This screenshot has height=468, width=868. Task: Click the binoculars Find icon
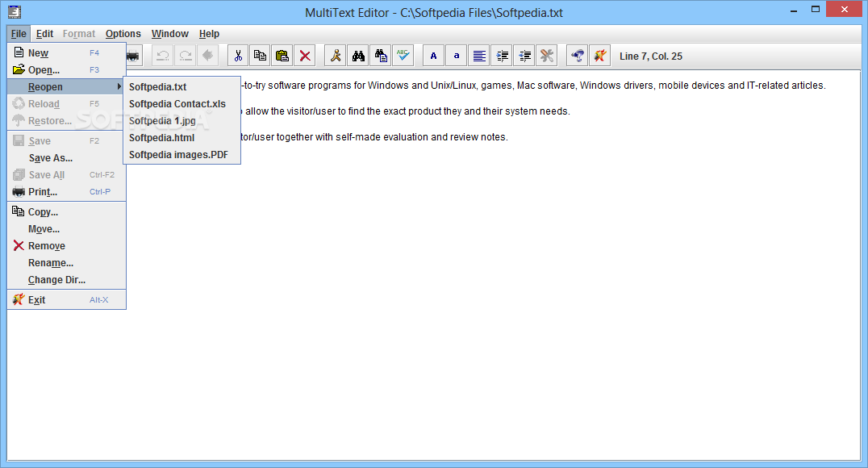358,56
